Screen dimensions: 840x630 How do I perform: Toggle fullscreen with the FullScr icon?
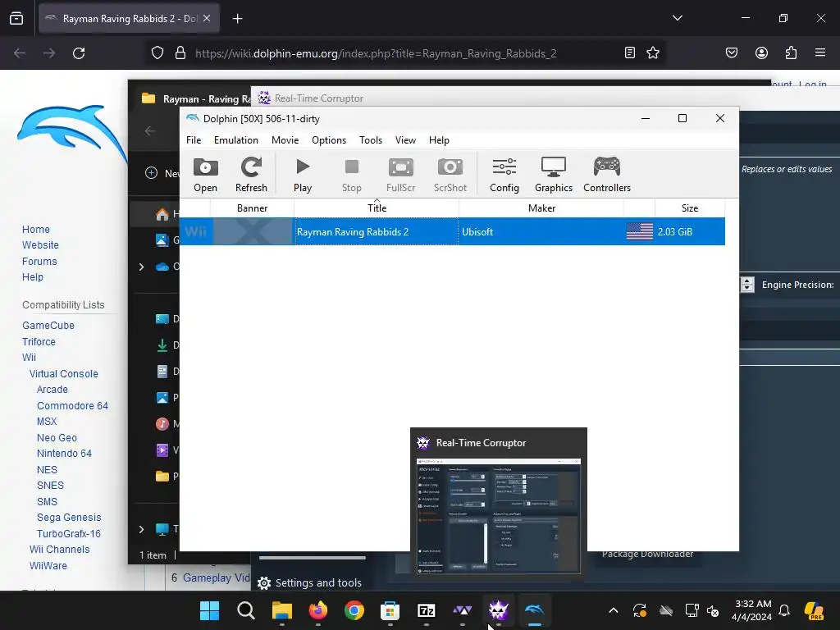pos(400,175)
